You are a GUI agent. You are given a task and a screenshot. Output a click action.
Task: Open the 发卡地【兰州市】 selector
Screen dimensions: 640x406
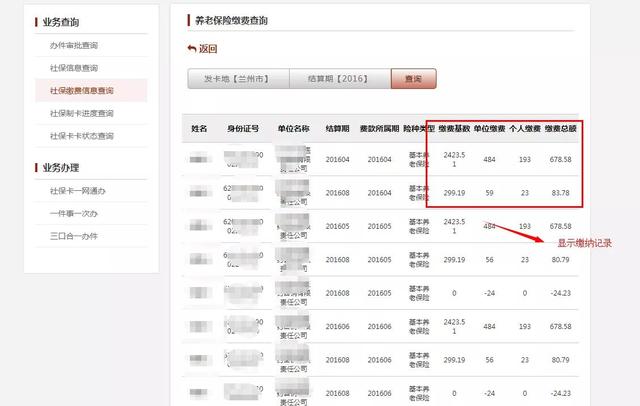tap(238, 78)
